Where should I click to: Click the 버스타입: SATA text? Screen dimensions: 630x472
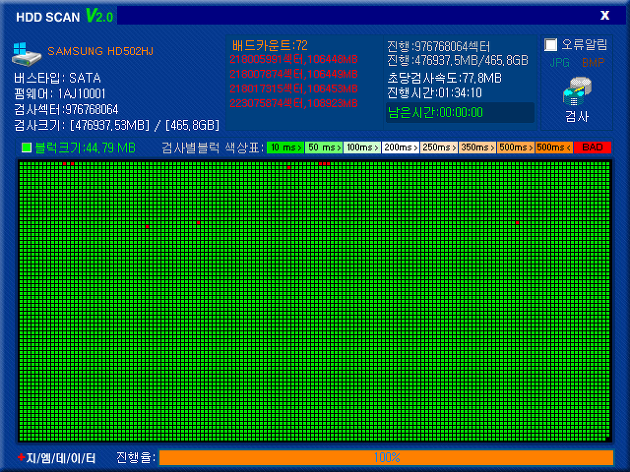click(57, 78)
